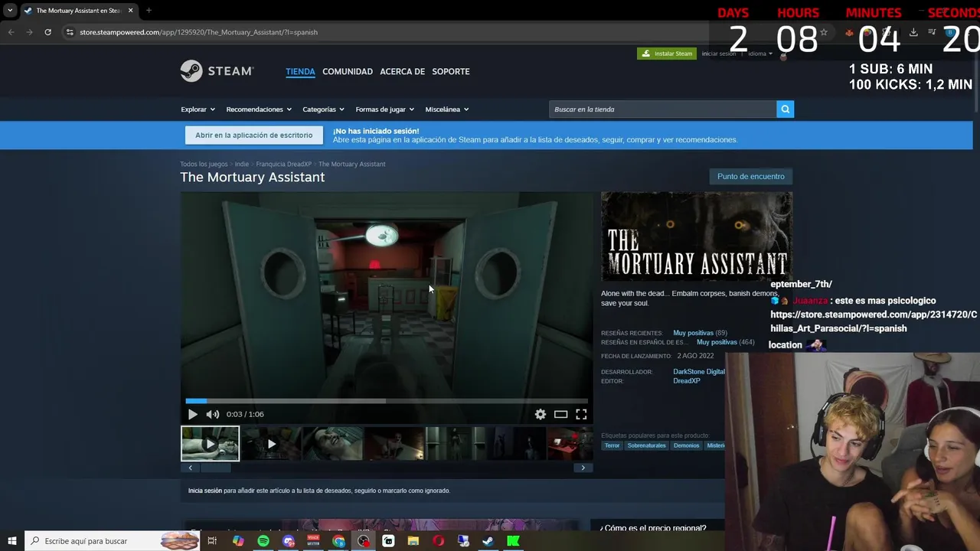Screen dimensions: 980x551
Task: Open Copilot from the taskbar
Action: tap(238, 541)
